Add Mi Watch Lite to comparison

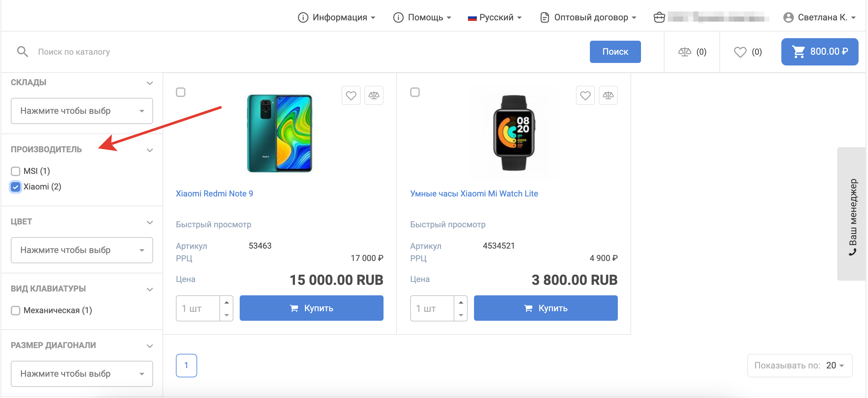608,96
